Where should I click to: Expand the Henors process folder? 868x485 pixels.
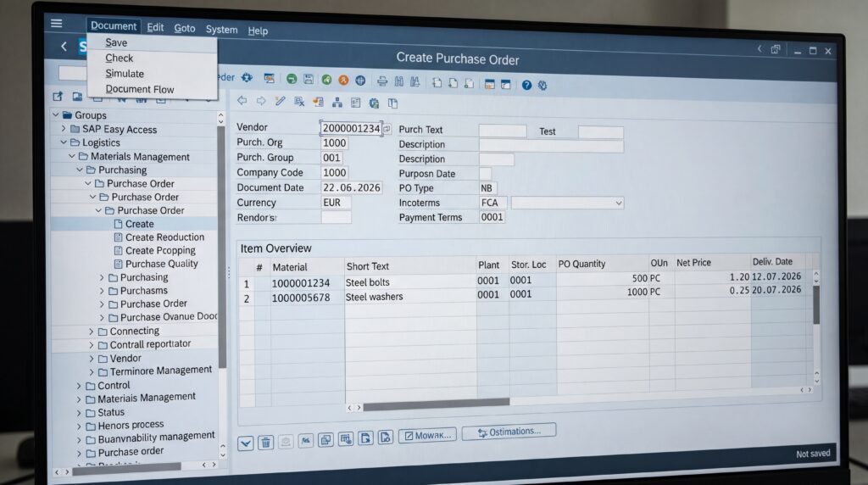point(79,426)
